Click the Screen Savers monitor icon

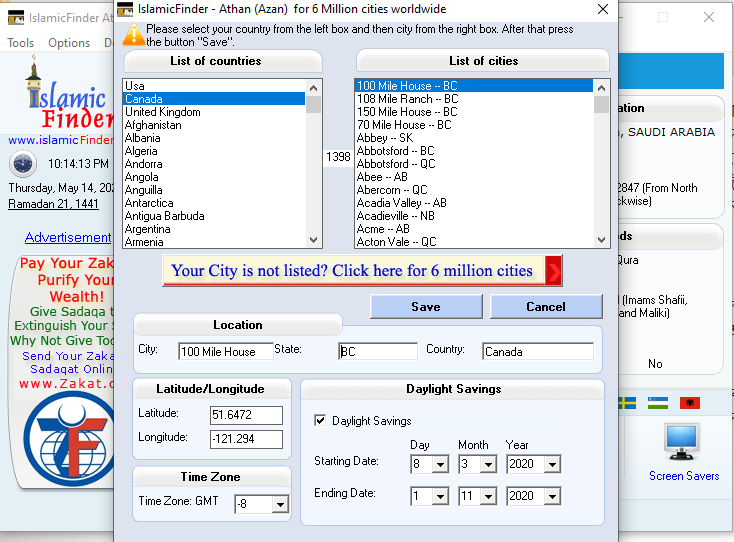[x=682, y=442]
